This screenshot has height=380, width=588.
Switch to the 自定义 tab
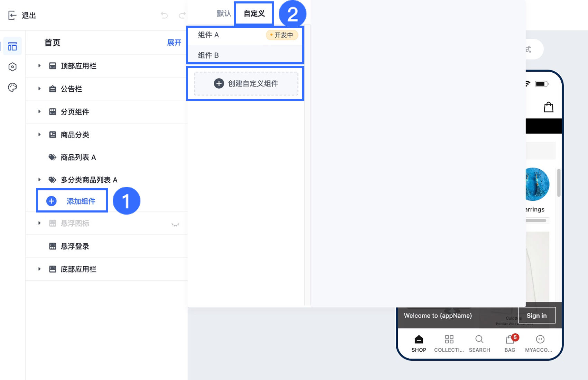click(x=254, y=13)
